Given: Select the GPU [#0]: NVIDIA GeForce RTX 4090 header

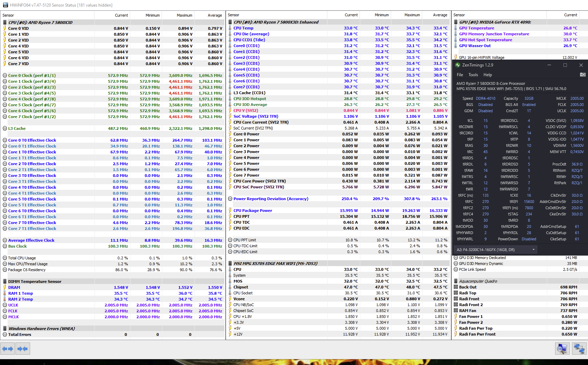Looking at the screenshot, I should click(520, 22).
